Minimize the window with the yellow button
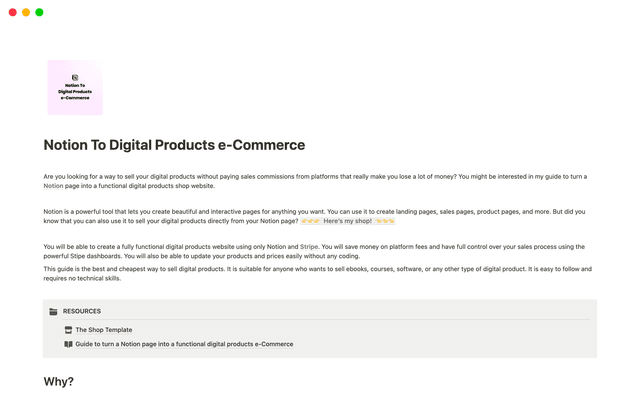Viewport: 640px width, 400px height. 26,12
